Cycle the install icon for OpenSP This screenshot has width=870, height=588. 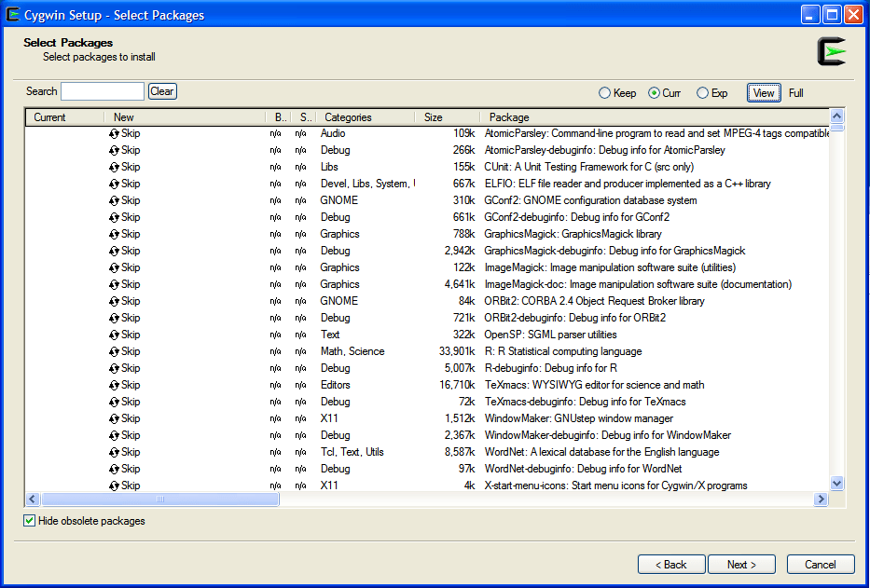115,335
